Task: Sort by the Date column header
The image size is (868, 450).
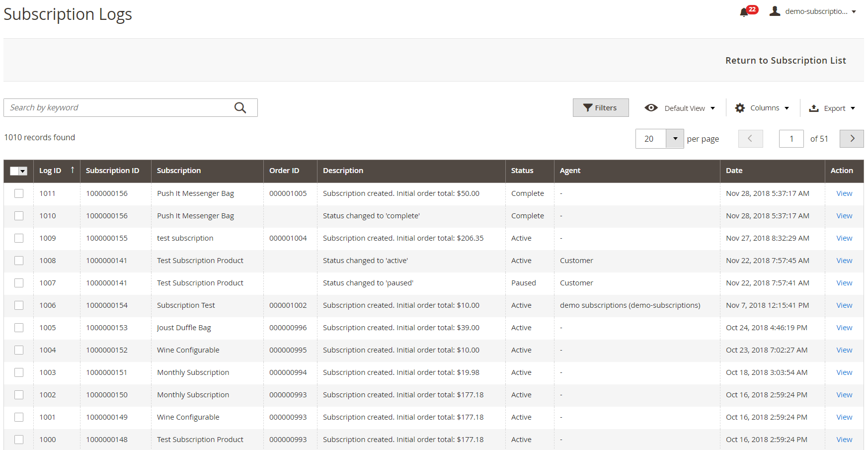Action: [x=734, y=171]
